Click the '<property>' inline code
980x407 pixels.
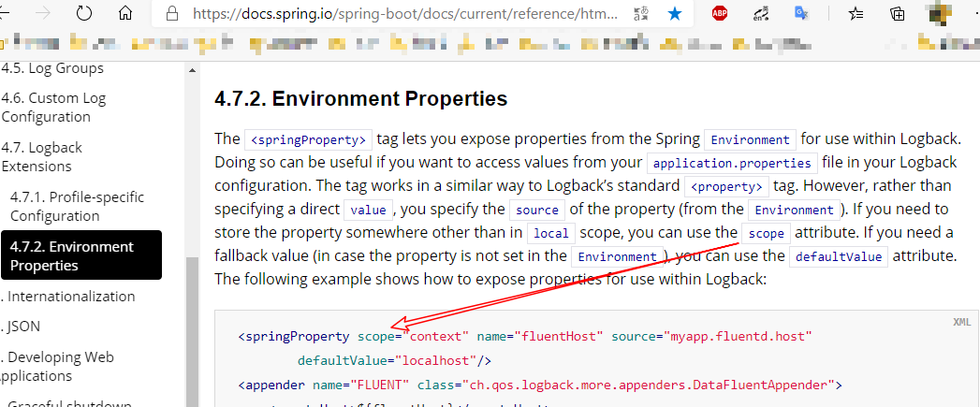click(727, 186)
